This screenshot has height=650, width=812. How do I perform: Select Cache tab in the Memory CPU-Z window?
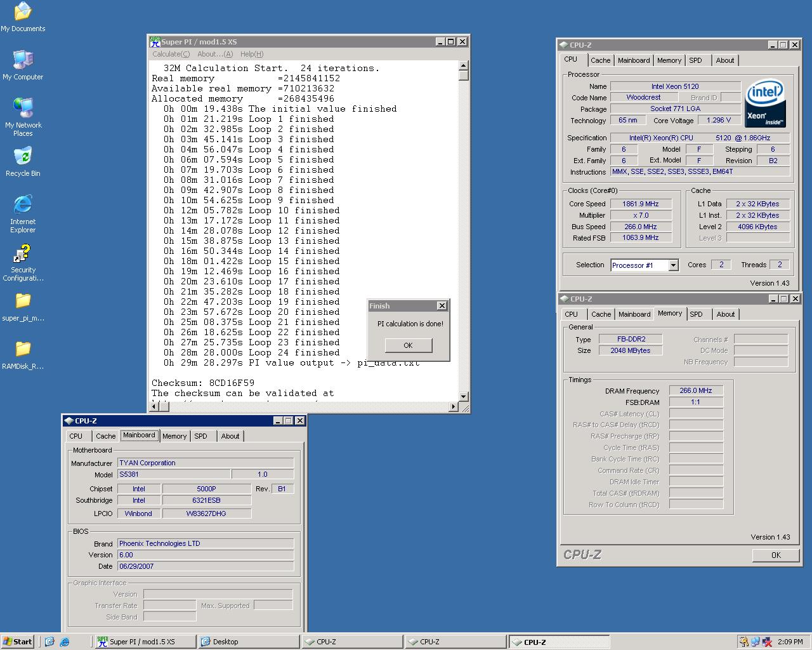pos(601,314)
